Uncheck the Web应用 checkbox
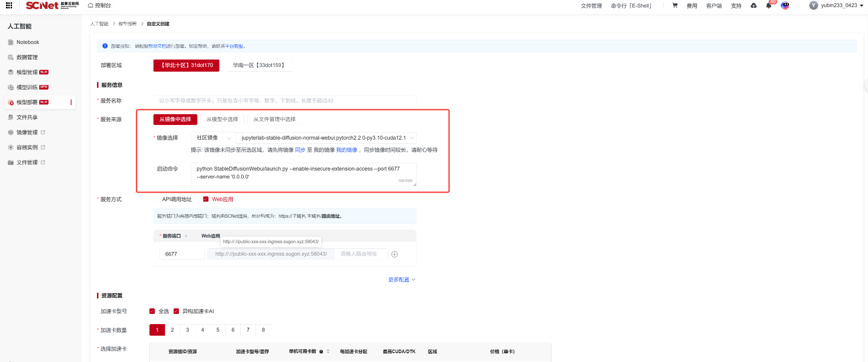This screenshot has height=362, width=868. point(206,199)
